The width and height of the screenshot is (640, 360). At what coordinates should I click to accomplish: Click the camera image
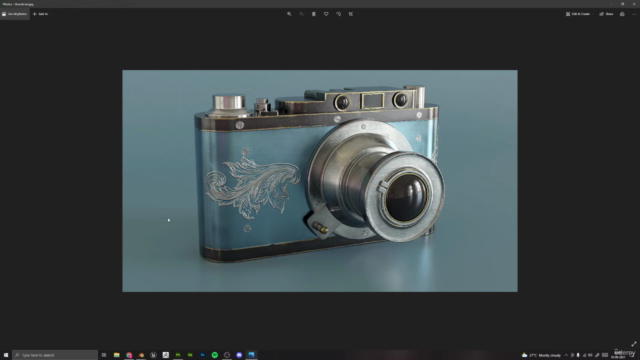(320, 180)
